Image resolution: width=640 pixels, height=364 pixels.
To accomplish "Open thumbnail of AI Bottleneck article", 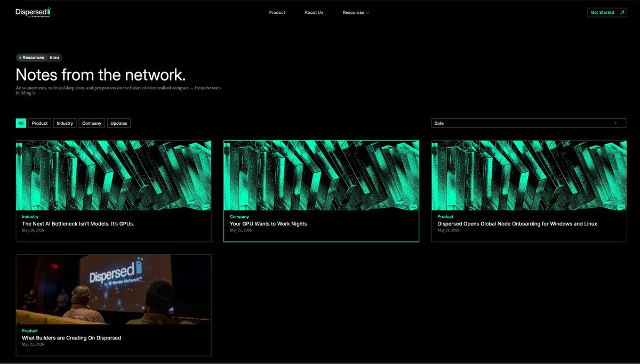I will tap(114, 175).
